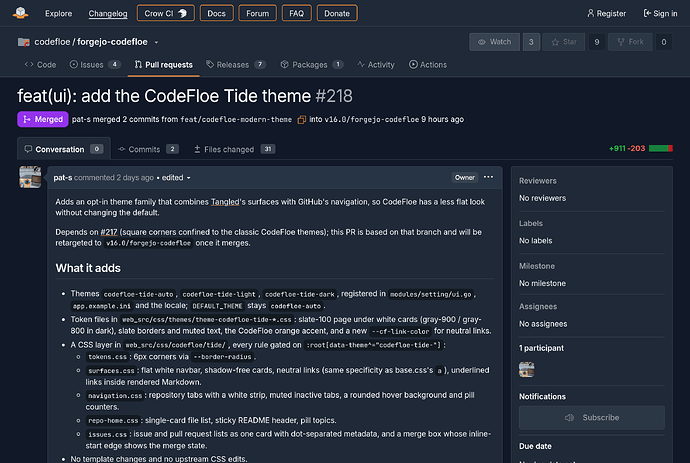Copy the source branch name icon
Screen dimensions: 690x463
click(301, 120)
